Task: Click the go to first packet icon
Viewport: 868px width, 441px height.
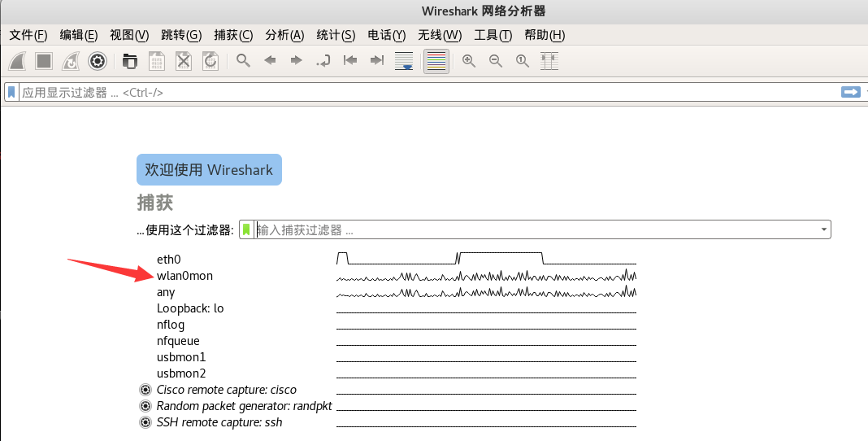Action: [x=350, y=61]
